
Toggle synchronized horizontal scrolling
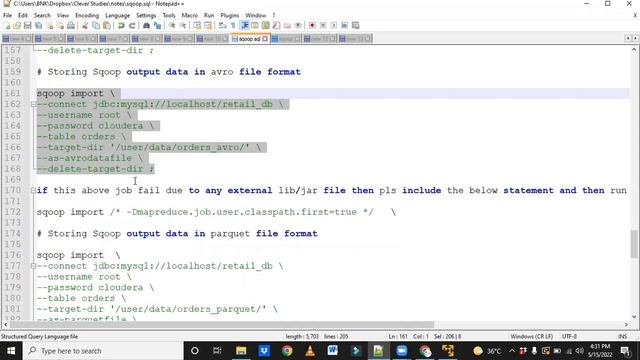pyautogui.click(x=208, y=26)
